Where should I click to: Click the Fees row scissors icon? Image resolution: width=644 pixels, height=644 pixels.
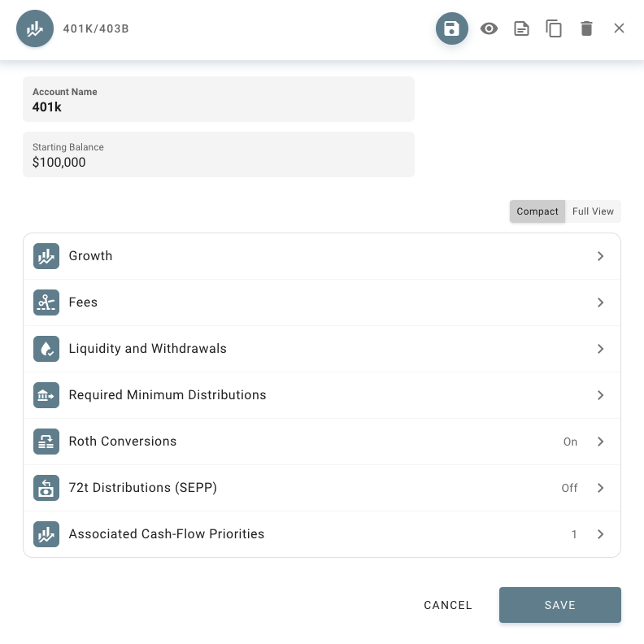46,302
